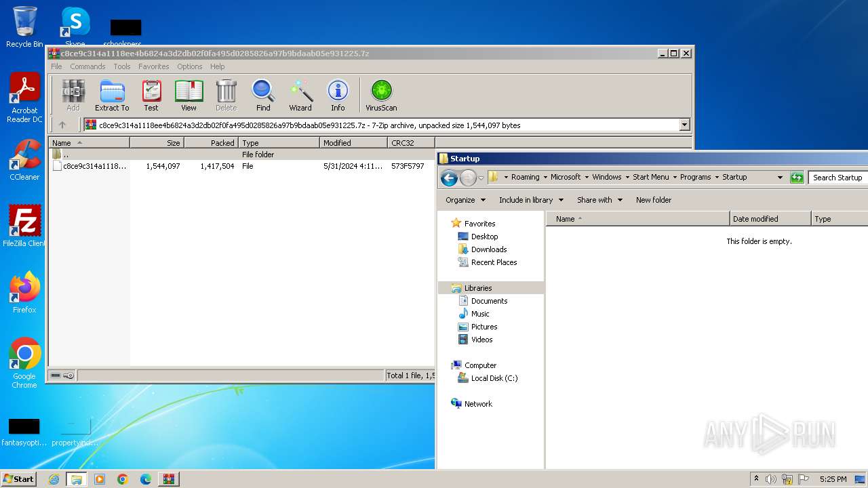
Task: Open Include in library dropdown
Action: click(532, 200)
